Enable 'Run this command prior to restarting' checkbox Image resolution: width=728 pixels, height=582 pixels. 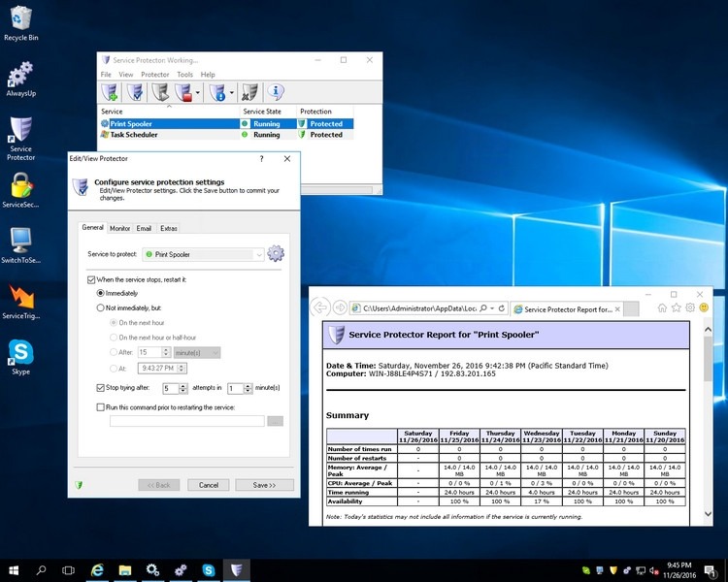tap(101, 407)
